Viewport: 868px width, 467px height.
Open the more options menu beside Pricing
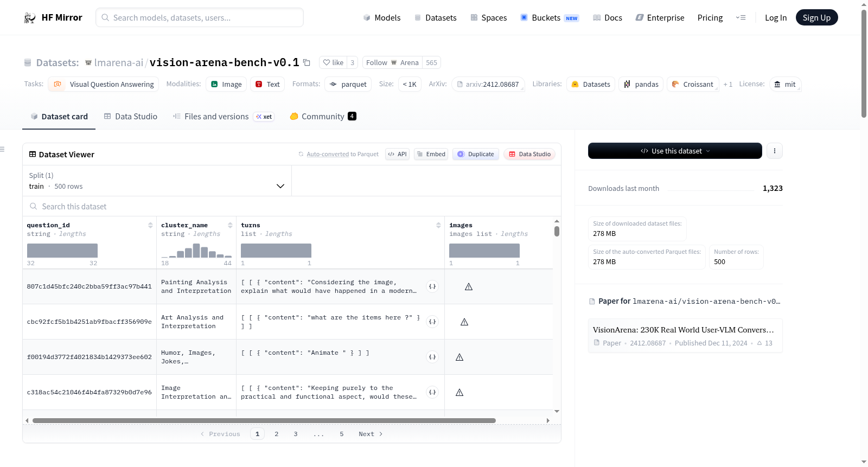tap(741, 17)
